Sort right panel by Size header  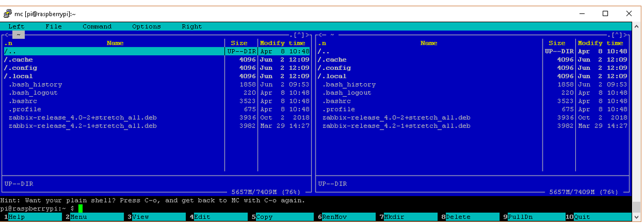557,43
